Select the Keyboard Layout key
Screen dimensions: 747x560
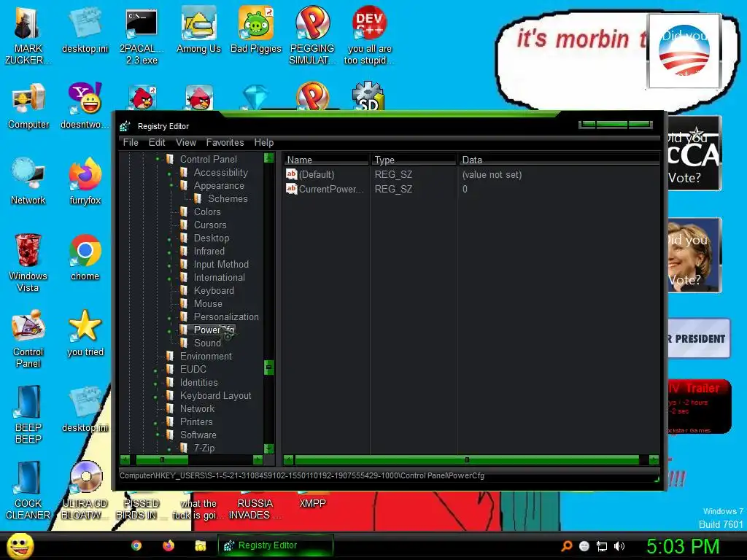pos(215,395)
